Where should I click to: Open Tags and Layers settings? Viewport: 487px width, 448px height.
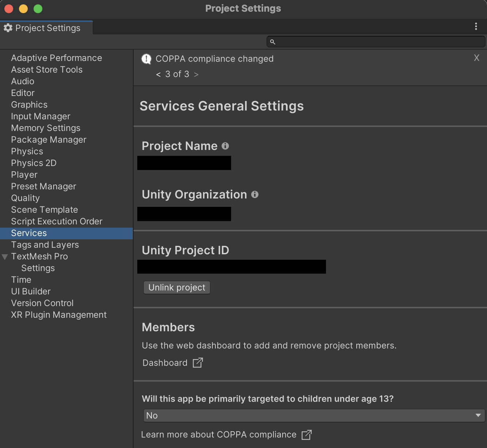[45, 245]
